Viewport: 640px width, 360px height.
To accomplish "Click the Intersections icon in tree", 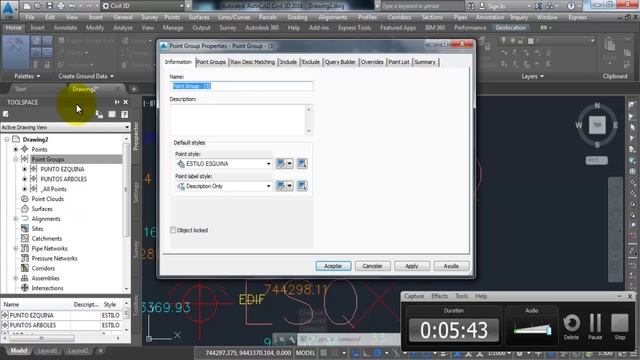I will pyautogui.click(x=24, y=288).
